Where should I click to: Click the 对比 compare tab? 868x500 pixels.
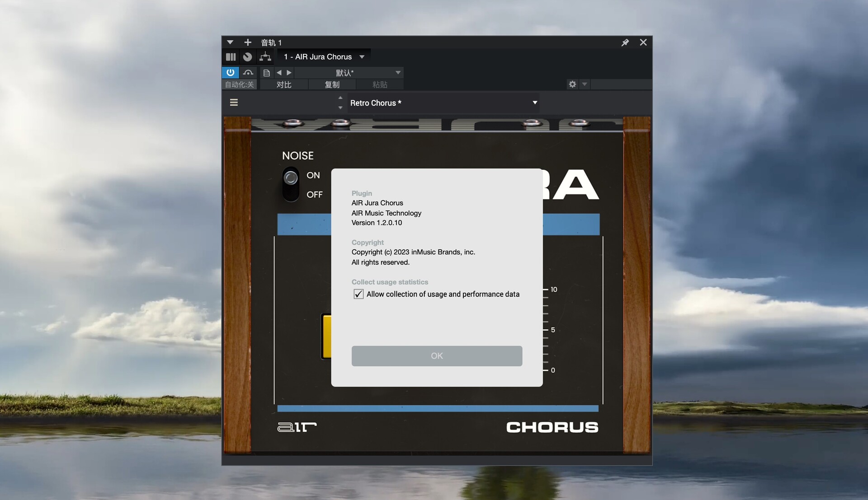(x=284, y=84)
